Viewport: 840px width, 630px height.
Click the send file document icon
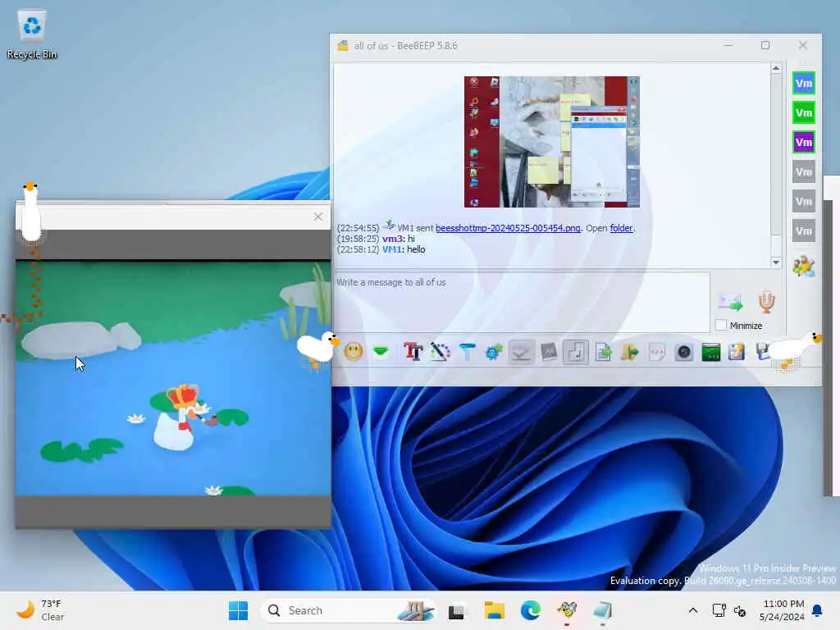point(603,352)
